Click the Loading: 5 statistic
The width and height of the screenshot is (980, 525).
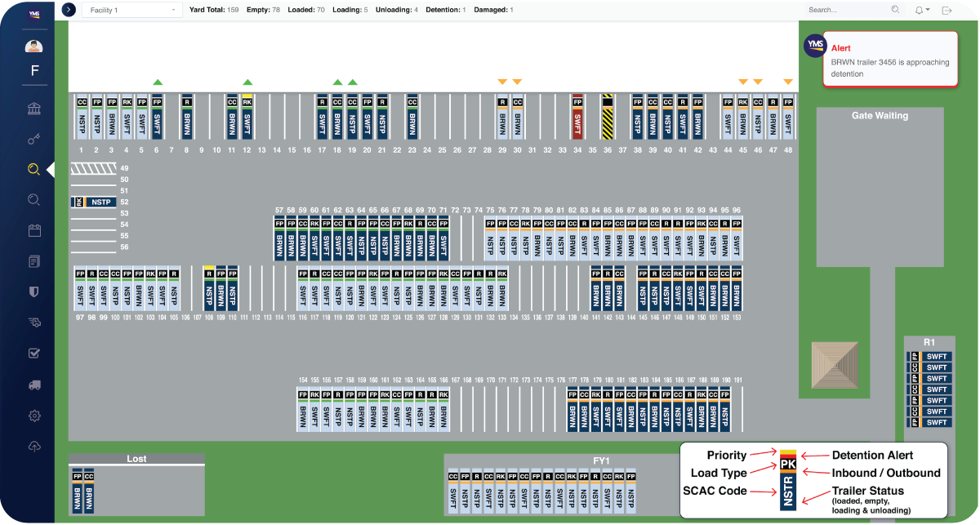[x=350, y=10]
